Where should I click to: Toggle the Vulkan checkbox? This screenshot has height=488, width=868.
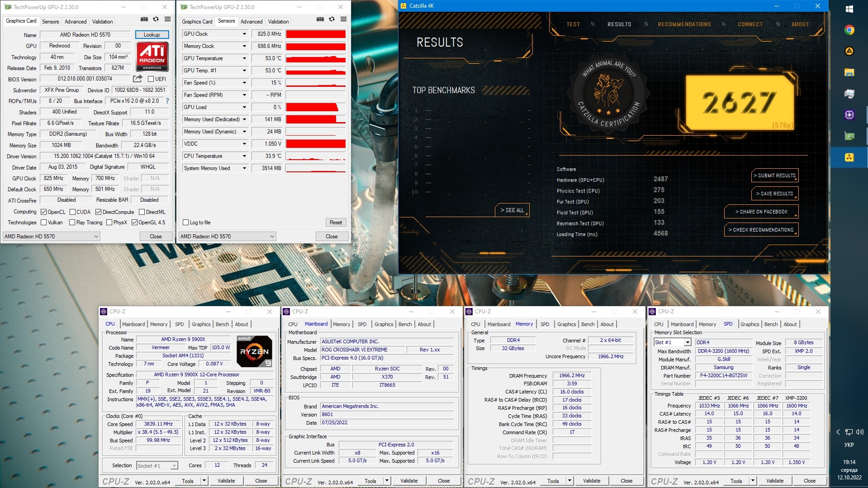point(44,223)
